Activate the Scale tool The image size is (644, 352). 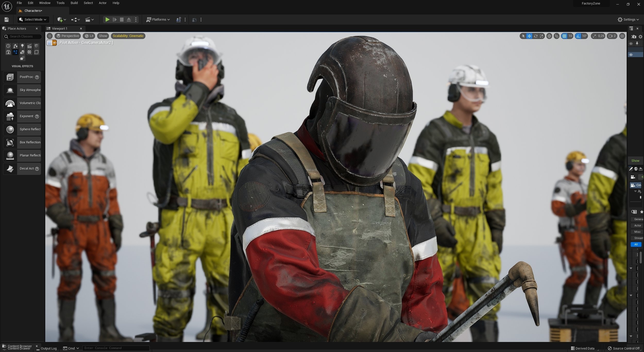(541, 36)
